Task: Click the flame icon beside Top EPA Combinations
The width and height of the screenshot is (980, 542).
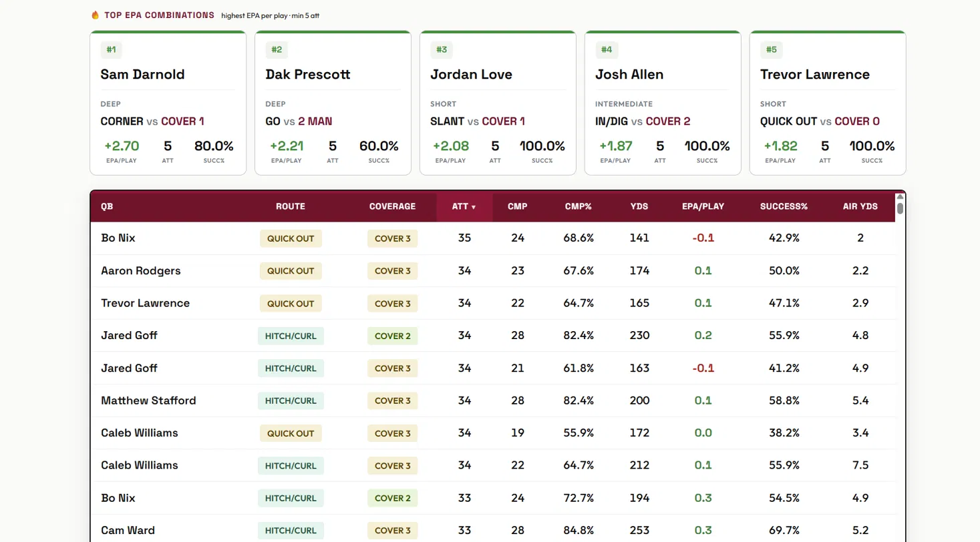Action: pyautogui.click(x=95, y=15)
